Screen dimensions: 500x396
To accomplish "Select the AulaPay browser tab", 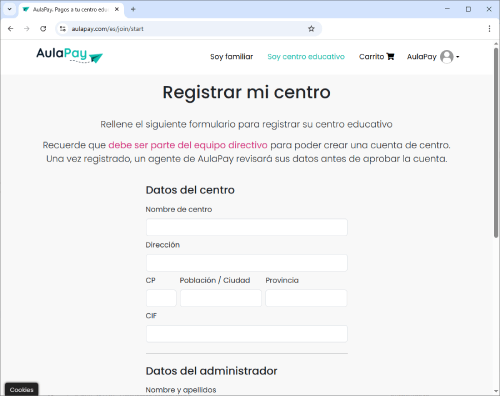I will click(x=71, y=10).
